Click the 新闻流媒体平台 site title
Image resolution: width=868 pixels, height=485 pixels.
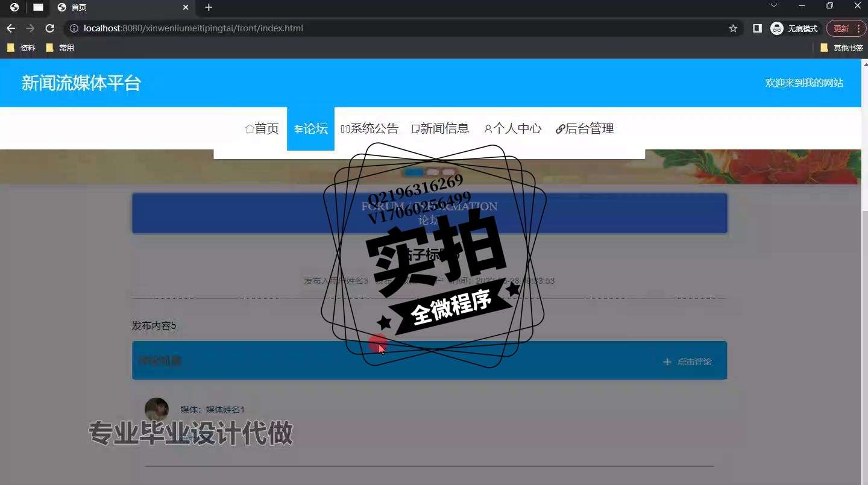pyautogui.click(x=81, y=83)
